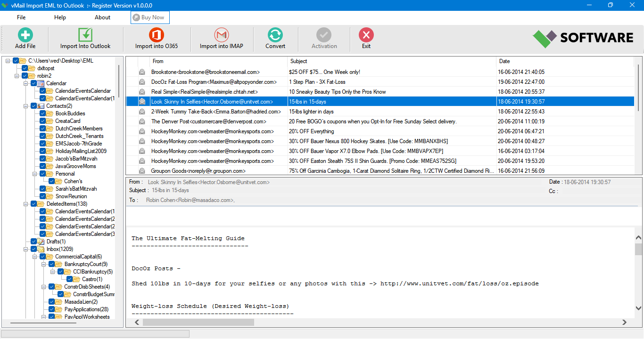Select the JavaGrooveMoms folder
The height and width of the screenshot is (339, 644).
[75, 166]
